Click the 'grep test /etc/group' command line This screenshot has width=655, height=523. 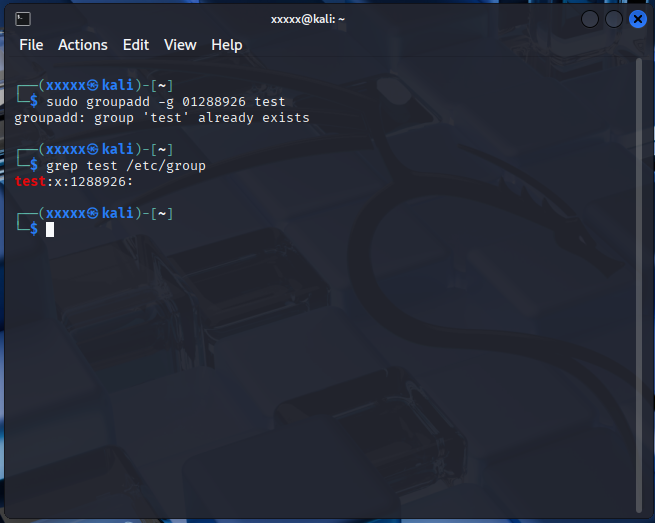point(125,166)
